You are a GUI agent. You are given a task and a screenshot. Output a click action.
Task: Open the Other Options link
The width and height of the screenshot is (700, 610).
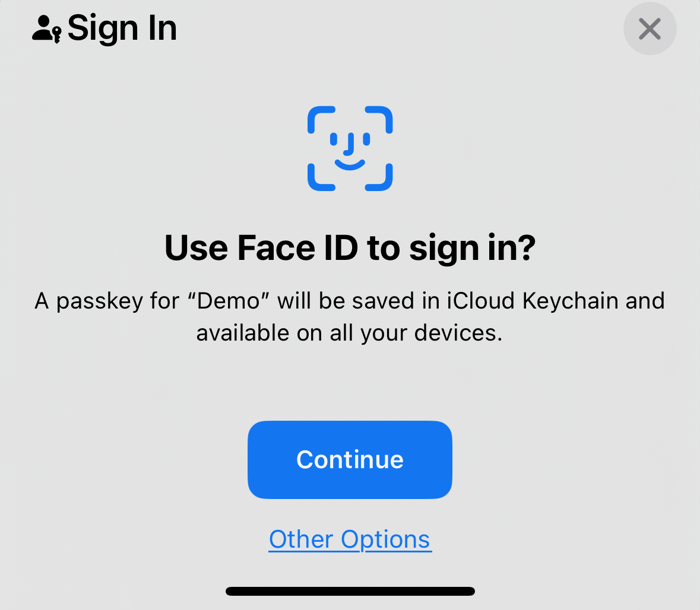pos(350,539)
